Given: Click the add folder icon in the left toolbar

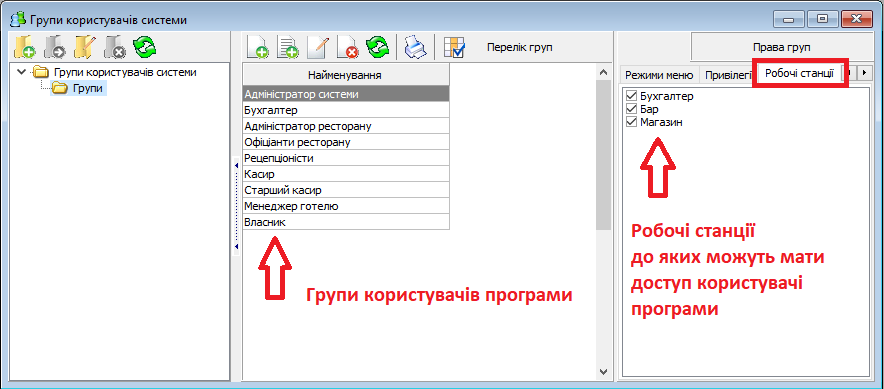Looking at the screenshot, I should pyautogui.click(x=24, y=47).
